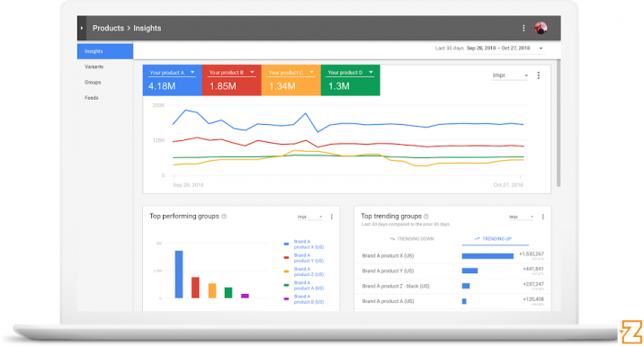Screen dimensions: 644x346
Task: Expand the date range dropdown
Action: (541, 49)
